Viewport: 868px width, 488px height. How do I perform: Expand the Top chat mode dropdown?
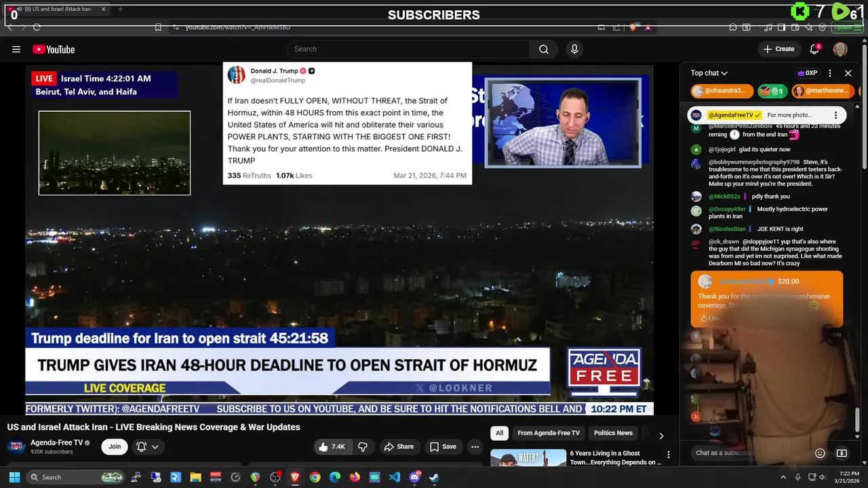(x=709, y=73)
